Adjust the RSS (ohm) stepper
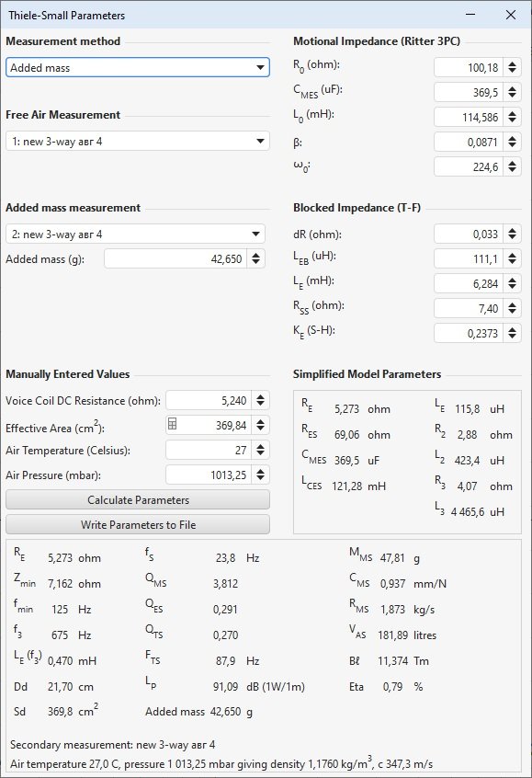The width and height of the screenshot is (532, 778). (512, 308)
